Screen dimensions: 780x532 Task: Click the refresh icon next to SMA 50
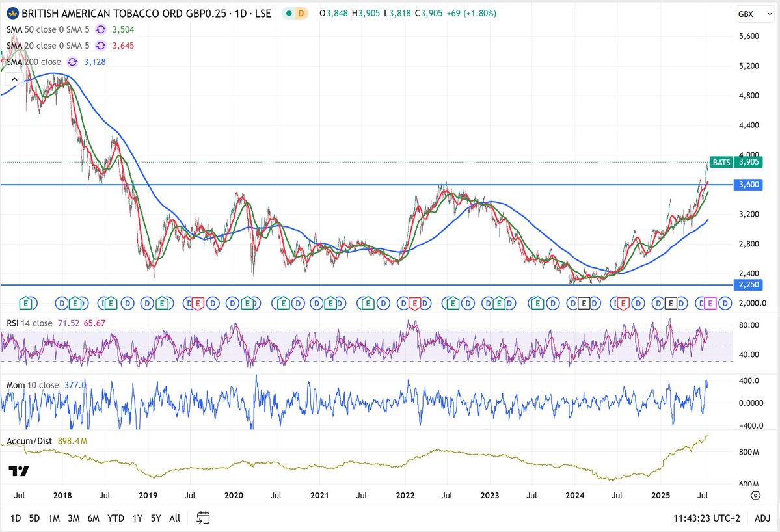(101, 29)
